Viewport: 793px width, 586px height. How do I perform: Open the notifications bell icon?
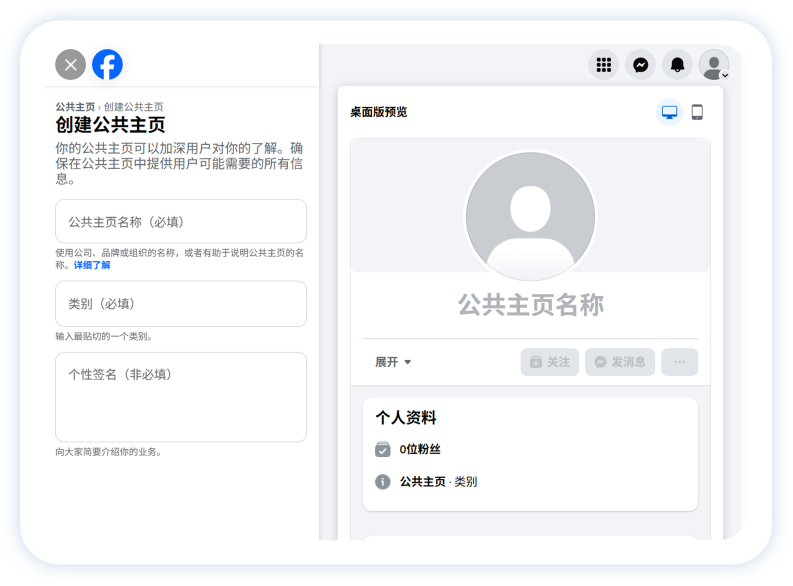[677, 65]
